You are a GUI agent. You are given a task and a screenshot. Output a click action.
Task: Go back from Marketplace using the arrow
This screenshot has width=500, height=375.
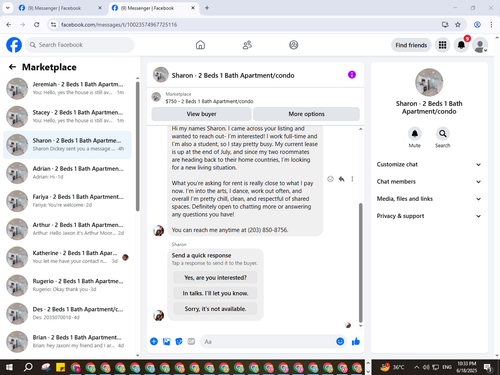click(x=12, y=67)
